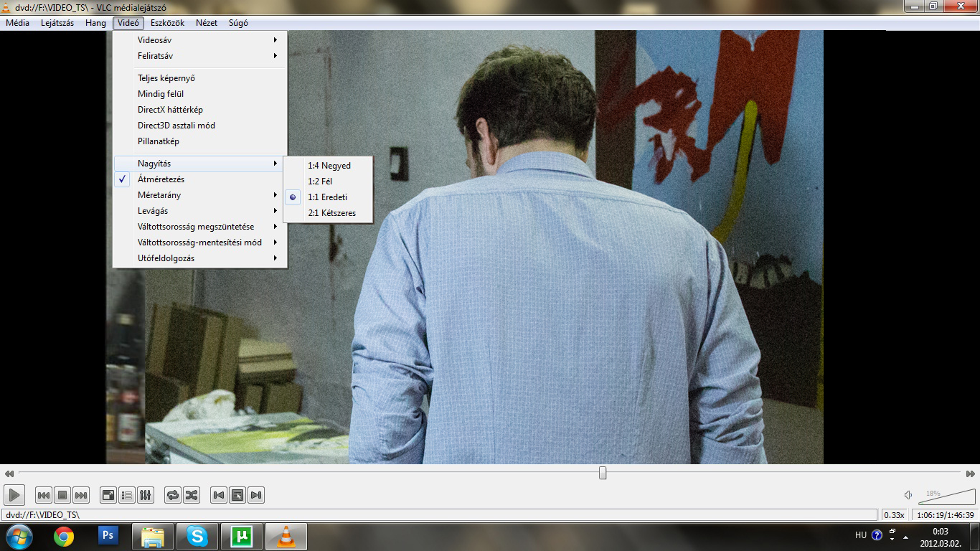Select 1:2 Fél zoom
Viewport: 980px width, 551px height.
329,182
